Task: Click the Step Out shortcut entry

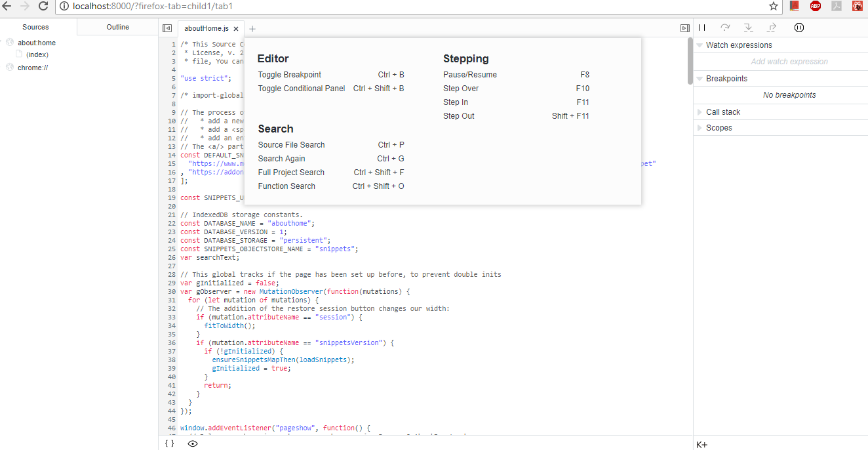Action: [517, 116]
